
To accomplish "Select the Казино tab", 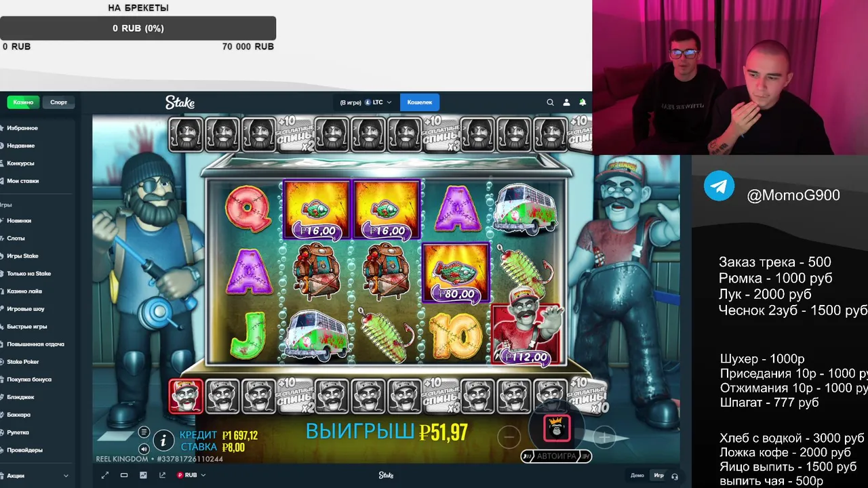I will click(x=24, y=102).
